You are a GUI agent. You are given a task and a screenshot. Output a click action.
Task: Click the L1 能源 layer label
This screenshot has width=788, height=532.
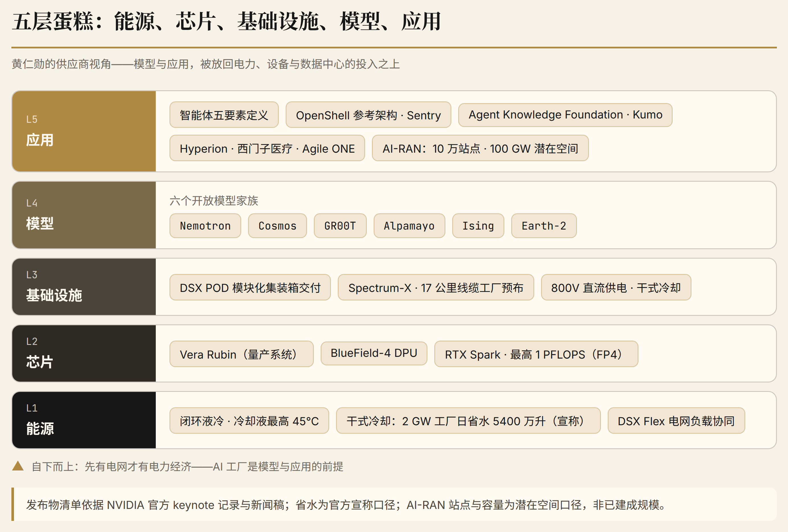point(84,420)
